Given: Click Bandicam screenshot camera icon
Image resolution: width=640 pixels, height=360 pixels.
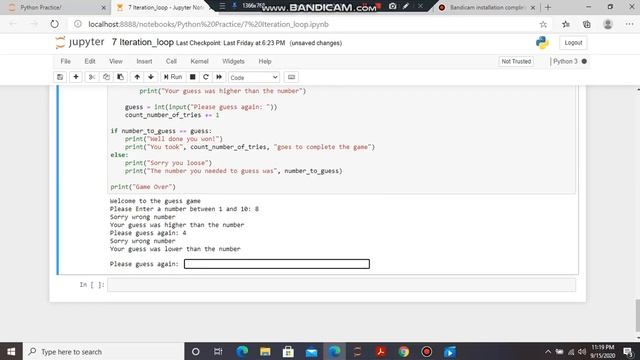Looking at the screenshot, I should pos(392,6).
